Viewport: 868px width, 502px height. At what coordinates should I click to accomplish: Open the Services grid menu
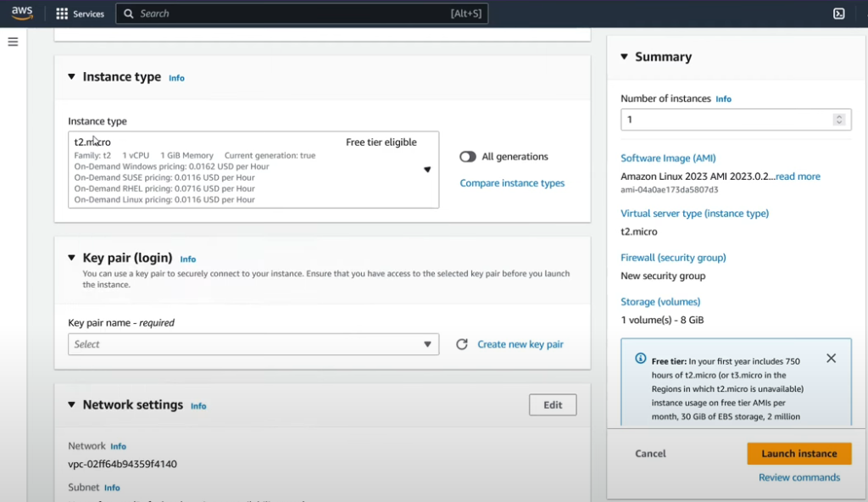(62, 14)
